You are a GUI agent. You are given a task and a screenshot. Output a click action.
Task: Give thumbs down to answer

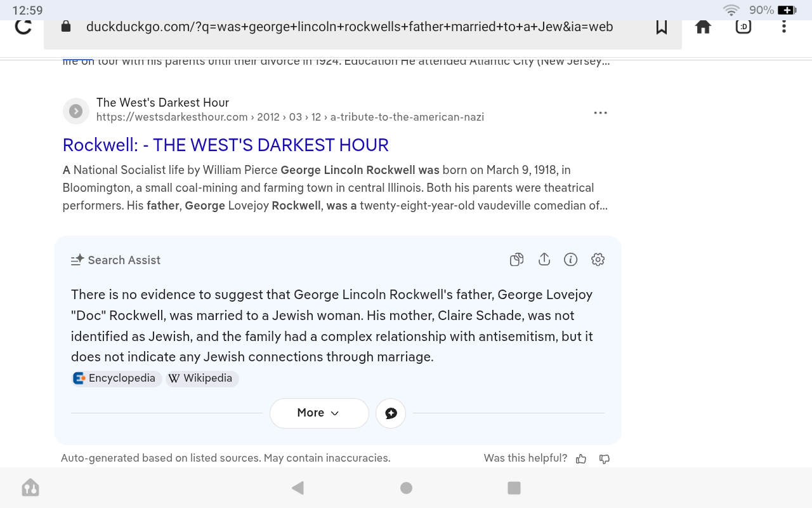(x=605, y=458)
